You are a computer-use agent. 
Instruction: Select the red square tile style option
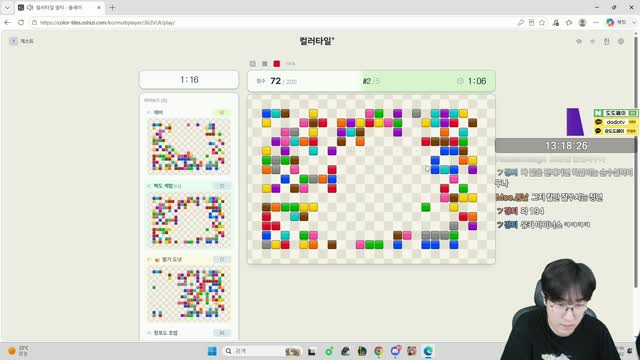coord(277,64)
